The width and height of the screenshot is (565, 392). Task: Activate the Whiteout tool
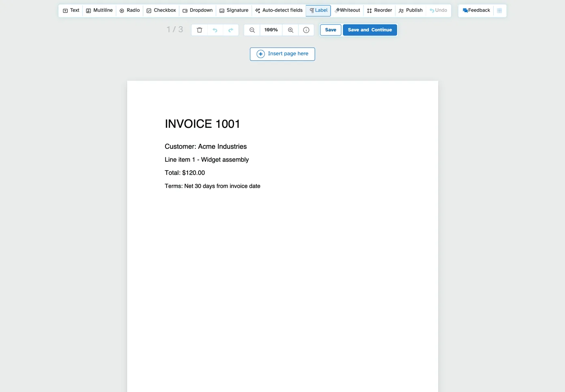click(347, 10)
